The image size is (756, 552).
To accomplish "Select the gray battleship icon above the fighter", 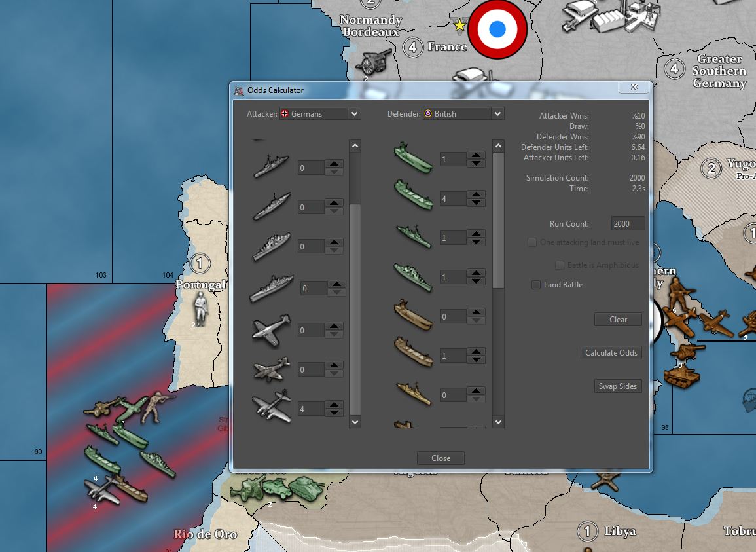I will tap(272, 288).
